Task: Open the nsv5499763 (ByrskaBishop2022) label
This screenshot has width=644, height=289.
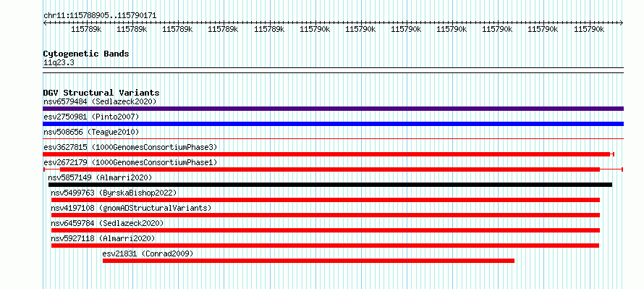Action: 114,193
